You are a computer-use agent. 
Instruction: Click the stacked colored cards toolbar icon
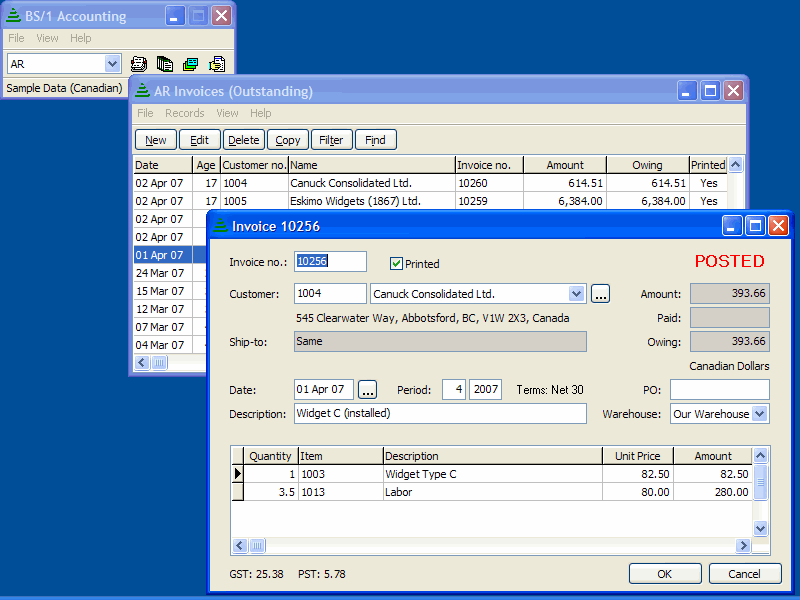click(190, 64)
